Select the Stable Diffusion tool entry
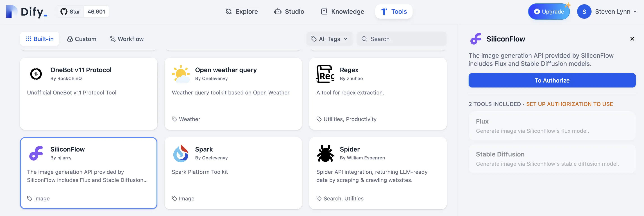The height and width of the screenshot is (216, 644). coord(552,159)
